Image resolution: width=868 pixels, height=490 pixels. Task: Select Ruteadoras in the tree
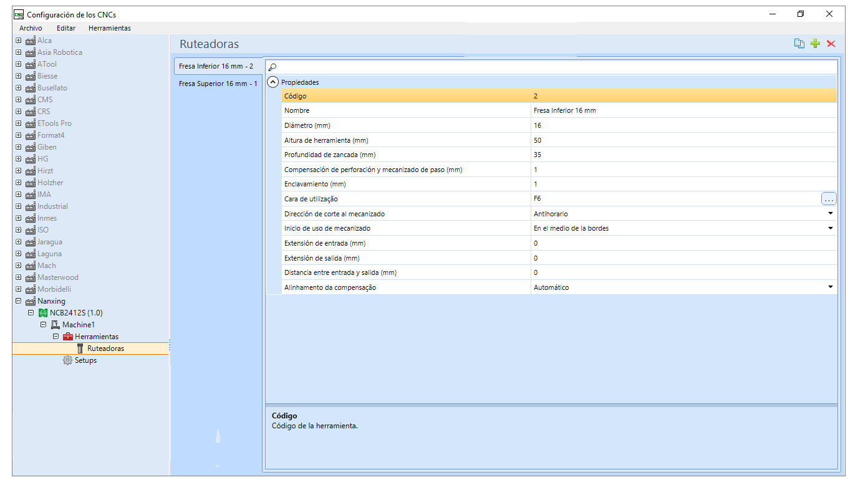[105, 348]
